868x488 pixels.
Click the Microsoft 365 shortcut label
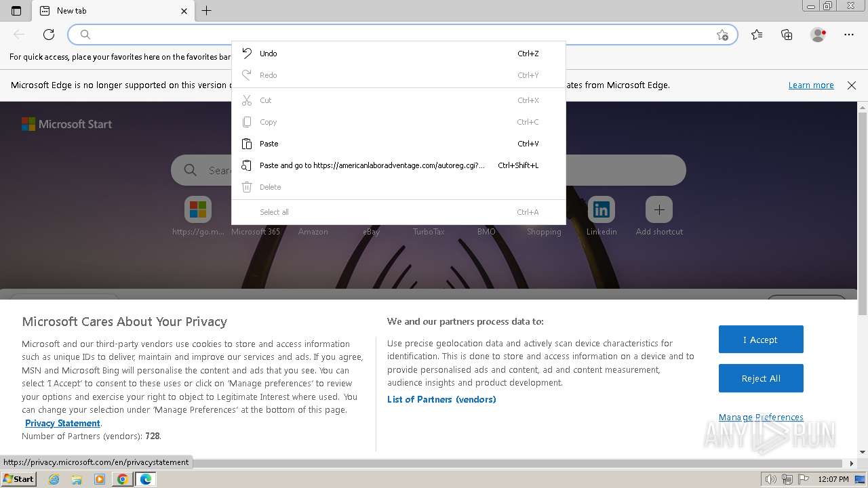click(256, 232)
